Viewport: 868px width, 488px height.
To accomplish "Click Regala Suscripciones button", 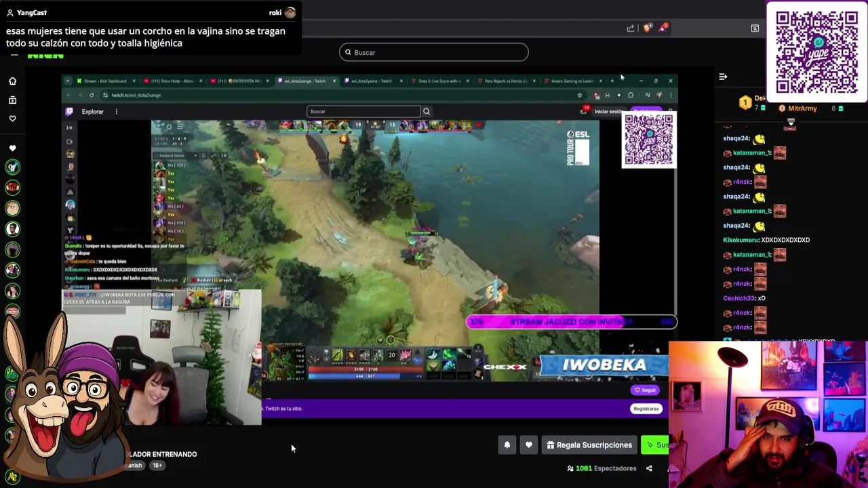I will coord(589,445).
